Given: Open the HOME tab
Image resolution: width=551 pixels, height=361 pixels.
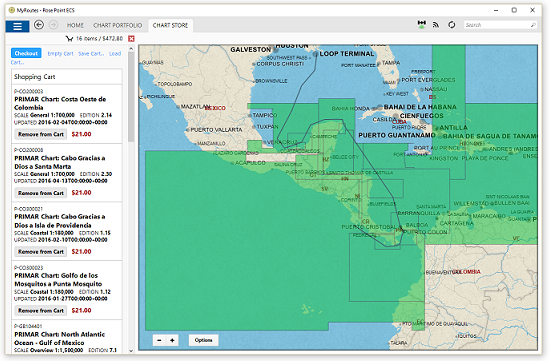Looking at the screenshot, I should (x=76, y=25).
